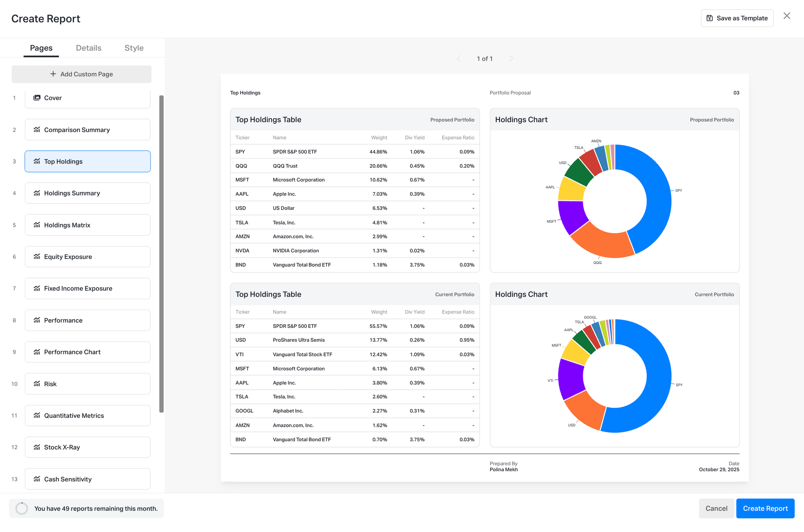The image size is (804, 532).
Task: Click the chart icon beside Stock X-Ray
Action: pyautogui.click(x=37, y=447)
